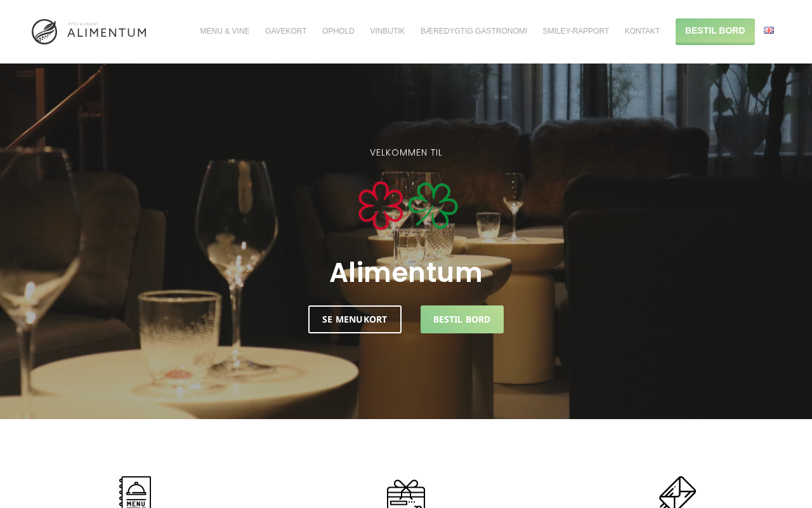Viewport: 812px width, 508px height.
Task: Click the green Bestil Bord hero button
Action: (462, 319)
